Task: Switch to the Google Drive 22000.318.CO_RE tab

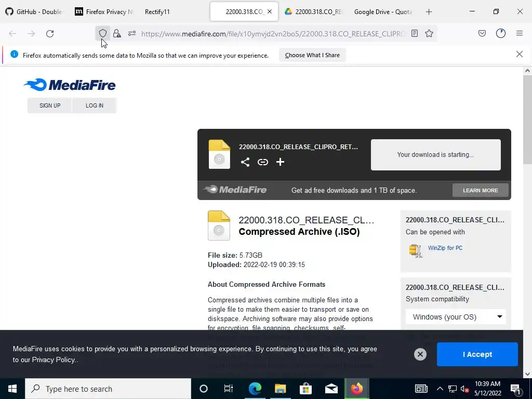Action: [x=313, y=11]
